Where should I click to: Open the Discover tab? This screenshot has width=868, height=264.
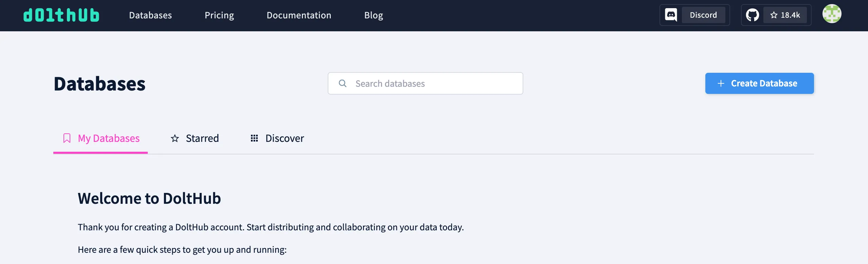[284, 138]
